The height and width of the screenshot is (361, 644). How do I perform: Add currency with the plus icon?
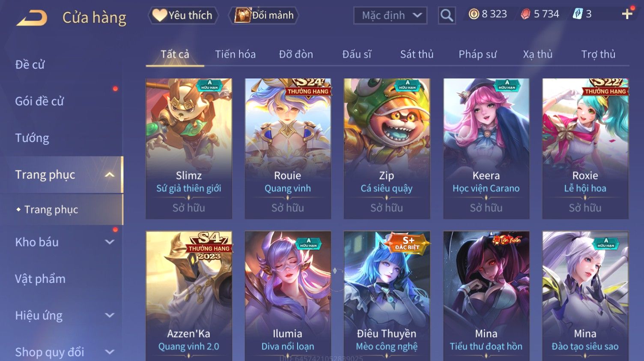click(x=627, y=14)
